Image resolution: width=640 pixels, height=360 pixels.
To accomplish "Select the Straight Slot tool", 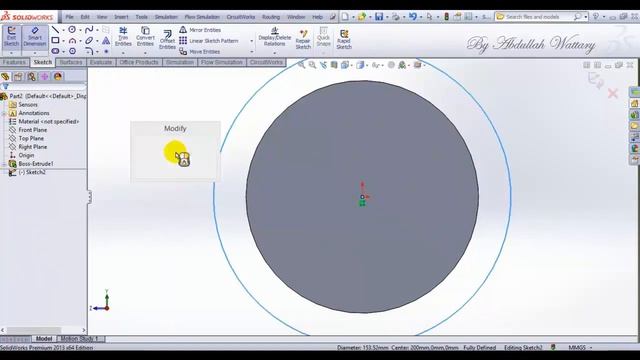I will pyautogui.click(x=56, y=51).
